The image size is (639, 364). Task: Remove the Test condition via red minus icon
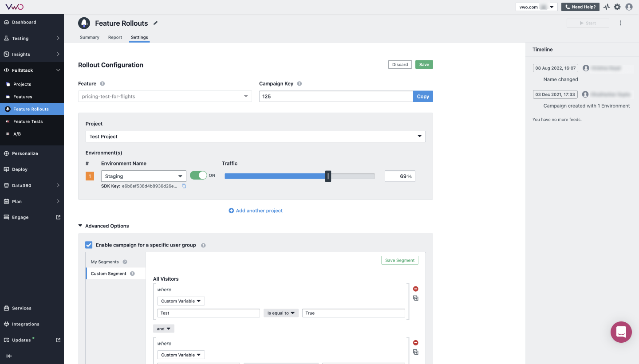415,289
